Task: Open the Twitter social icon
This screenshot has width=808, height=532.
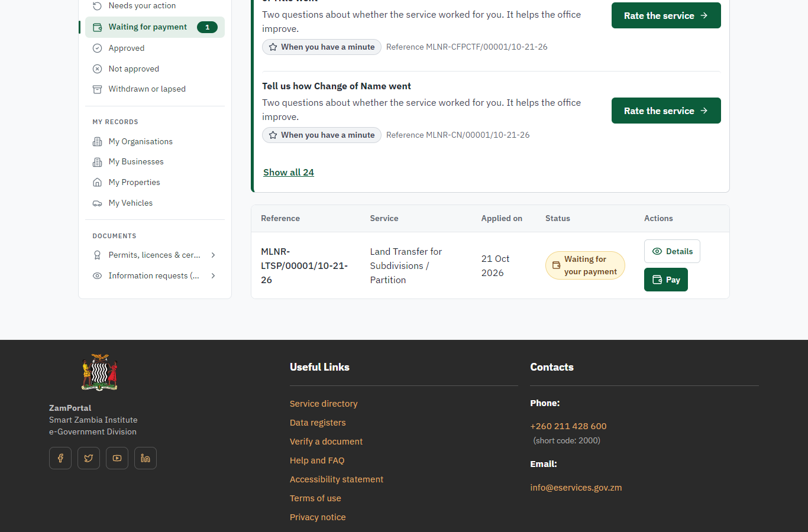Action: tap(89, 458)
